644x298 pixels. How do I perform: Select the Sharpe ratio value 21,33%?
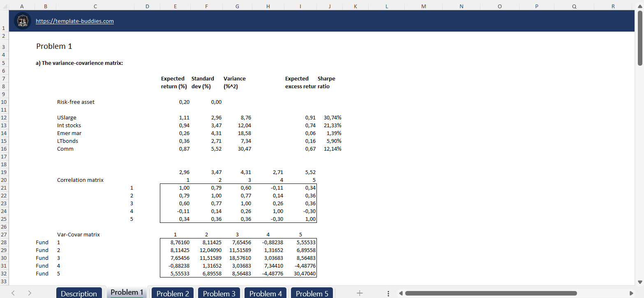point(332,126)
